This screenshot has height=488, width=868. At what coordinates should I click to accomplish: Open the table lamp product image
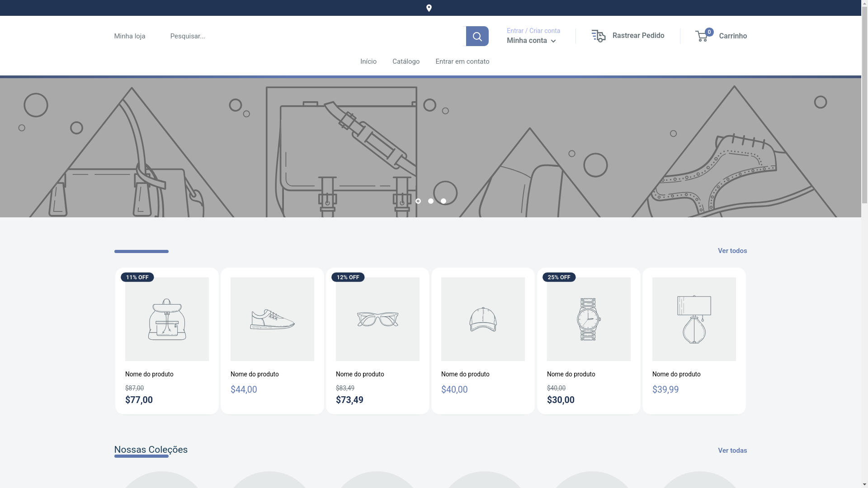click(x=694, y=319)
